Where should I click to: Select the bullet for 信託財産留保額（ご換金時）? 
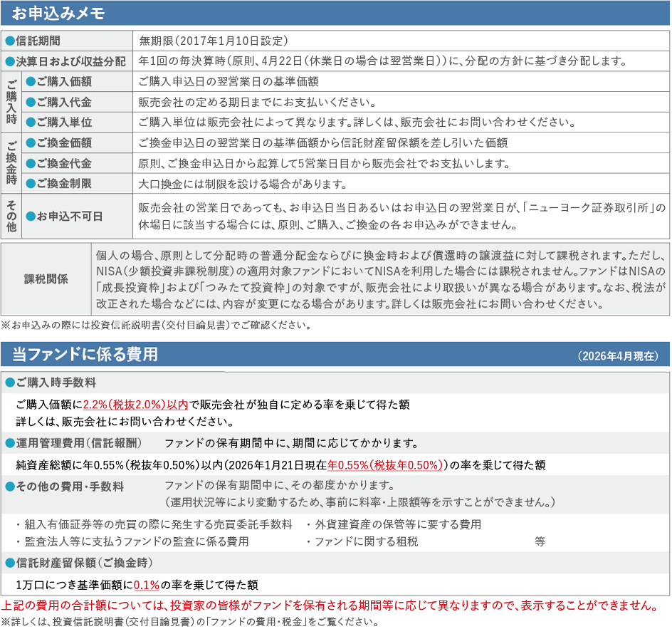pyautogui.click(x=11, y=562)
